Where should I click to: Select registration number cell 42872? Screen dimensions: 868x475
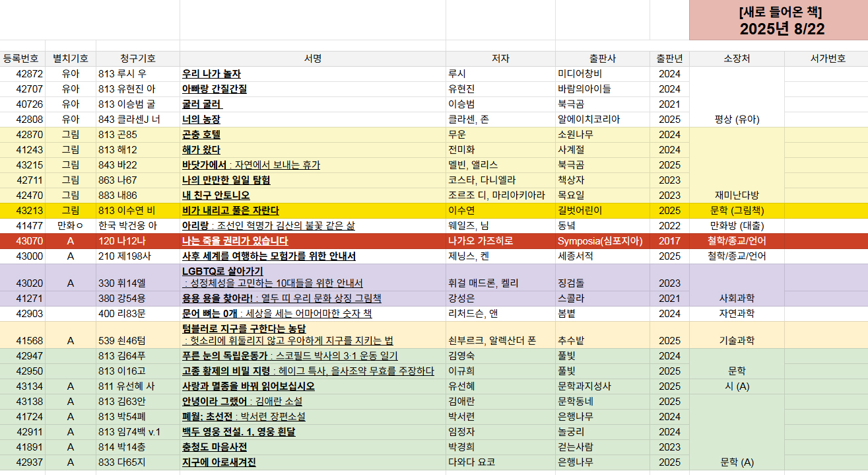22,74
